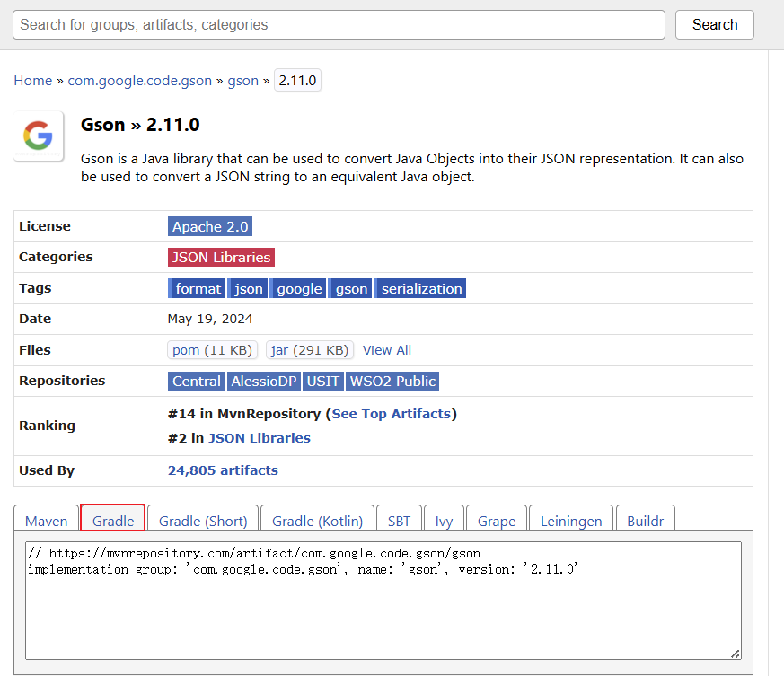Click the Used By row label
Image resolution: width=784 pixels, height=676 pixels.
click(47, 470)
